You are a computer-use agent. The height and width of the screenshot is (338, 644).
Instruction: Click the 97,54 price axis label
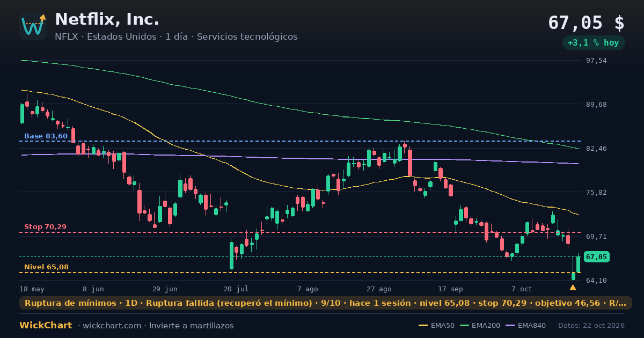(596, 61)
